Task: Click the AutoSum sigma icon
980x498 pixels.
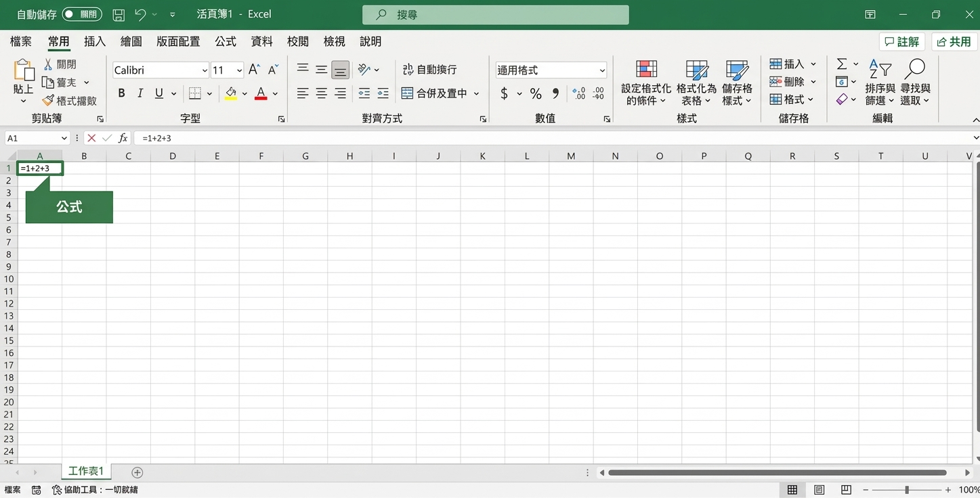Action: coord(842,64)
